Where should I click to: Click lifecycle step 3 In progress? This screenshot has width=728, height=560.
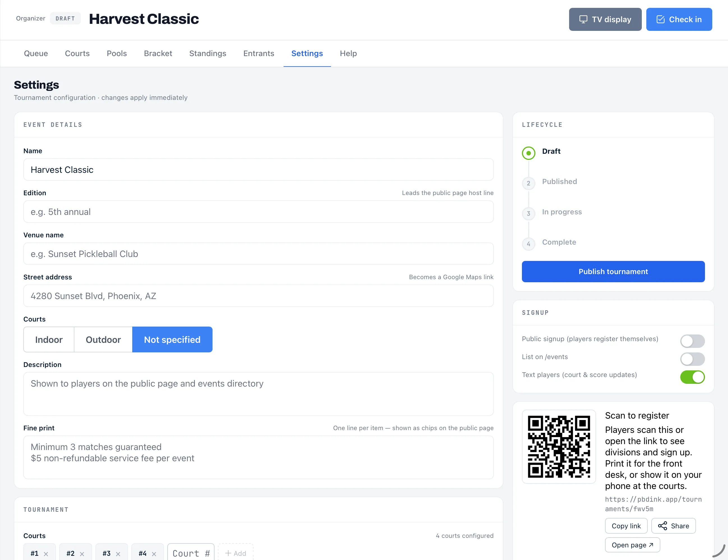pos(528,214)
